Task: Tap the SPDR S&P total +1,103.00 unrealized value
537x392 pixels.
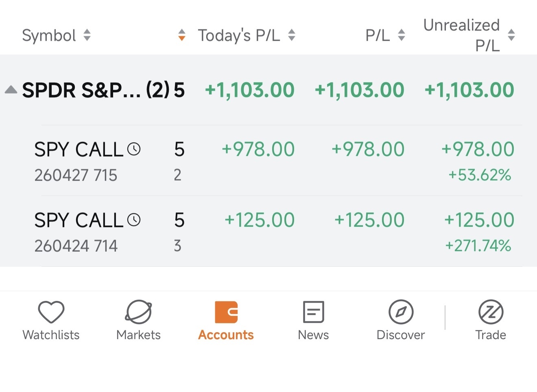Action: pos(469,90)
